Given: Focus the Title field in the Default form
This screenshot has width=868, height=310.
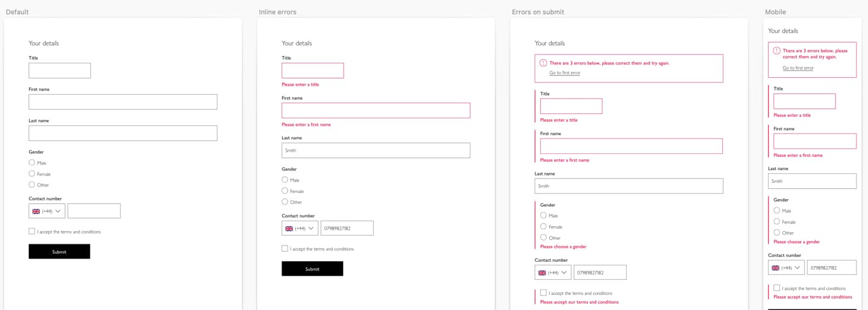Looking at the screenshot, I should click(x=60, y=71).
